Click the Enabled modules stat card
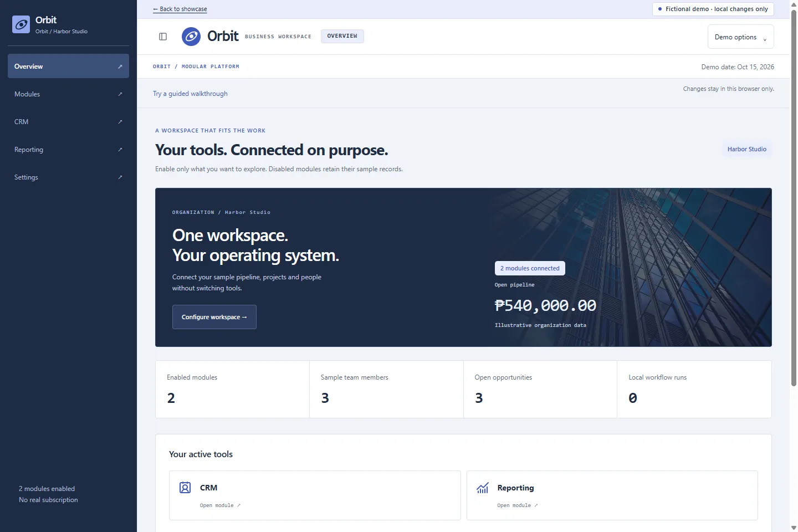Image resolution: width=798 pixels, height=532 pixels. 233,389
